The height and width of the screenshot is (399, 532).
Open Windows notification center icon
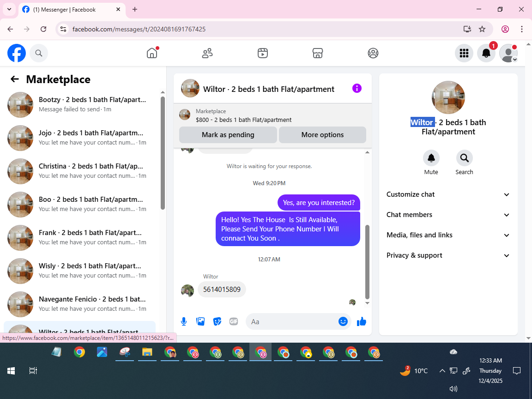coord(517,371)
